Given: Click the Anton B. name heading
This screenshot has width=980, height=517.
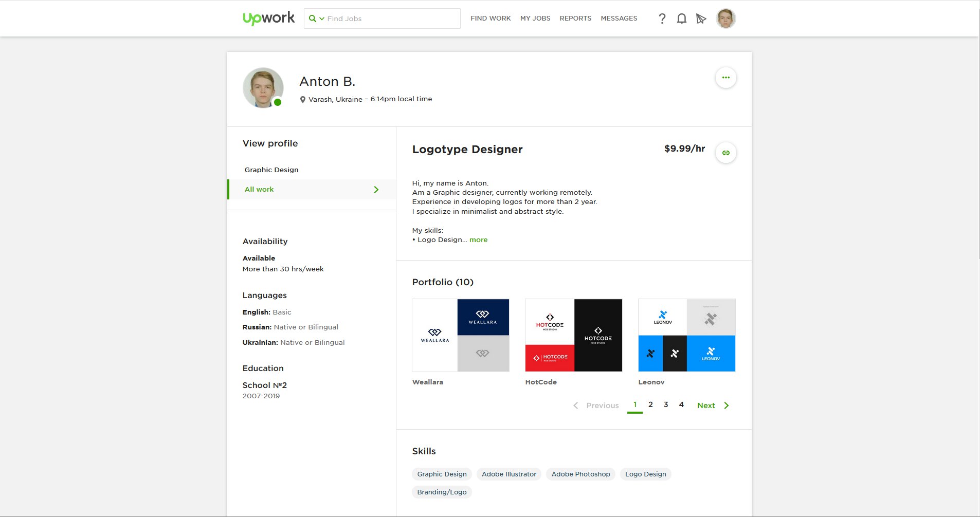Looking at the screenshot, I should 328,81.
